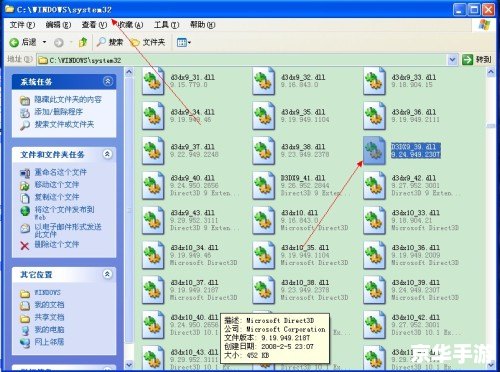Select the d3dx9_32.dll file icon
The height and width of the screenshot is (372, 500).
[x=264, y=81]
